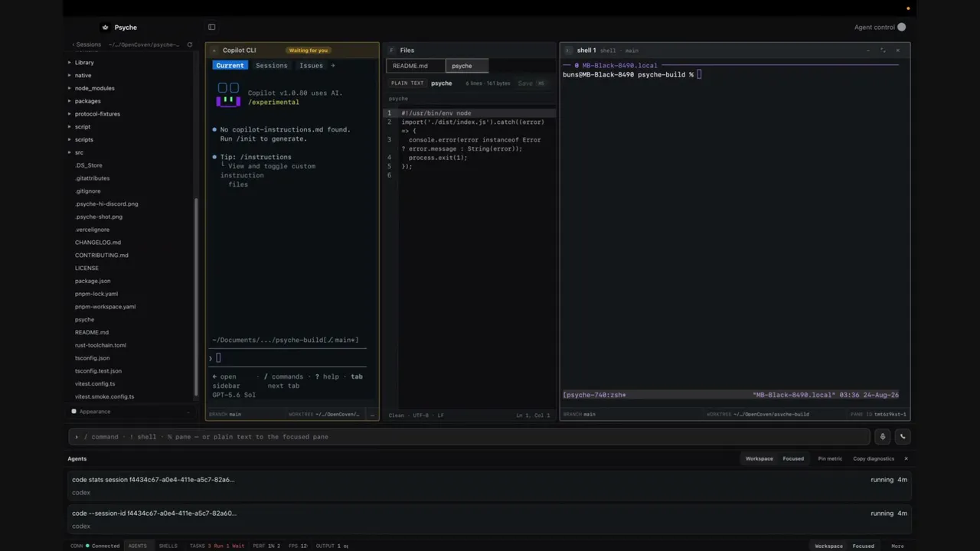Switch to the Sessions tab in Copilot

272,66
